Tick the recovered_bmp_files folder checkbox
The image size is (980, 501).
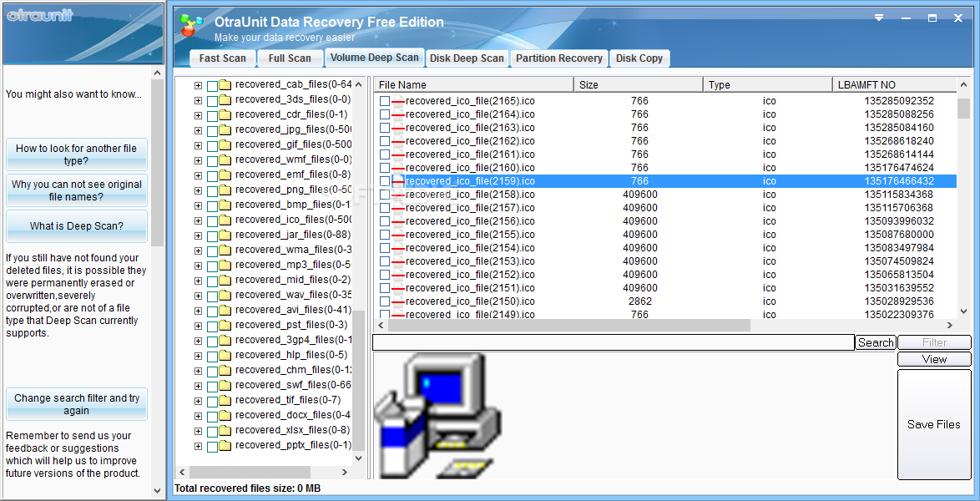point(212,205)
